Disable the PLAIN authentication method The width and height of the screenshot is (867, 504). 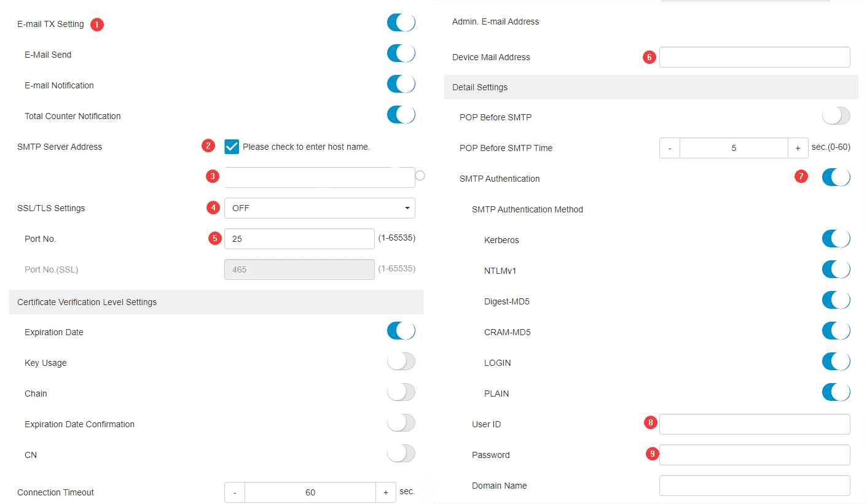point(836,392)
